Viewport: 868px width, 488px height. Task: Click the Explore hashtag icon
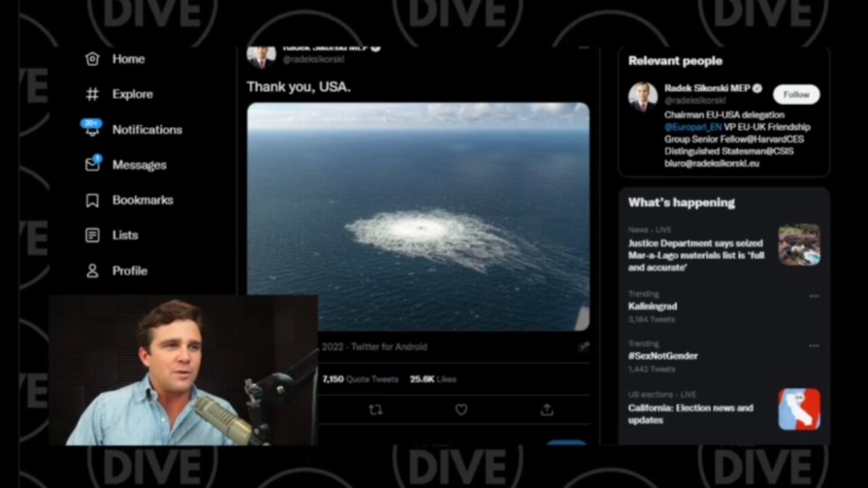click(x=92, y=94)
